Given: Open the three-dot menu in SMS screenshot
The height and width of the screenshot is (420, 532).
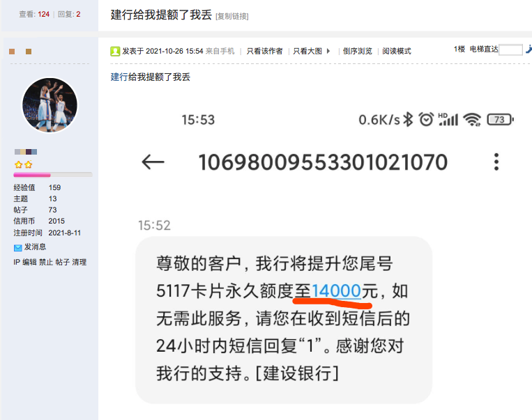Looking at the screenshot, I should (496, 162).
